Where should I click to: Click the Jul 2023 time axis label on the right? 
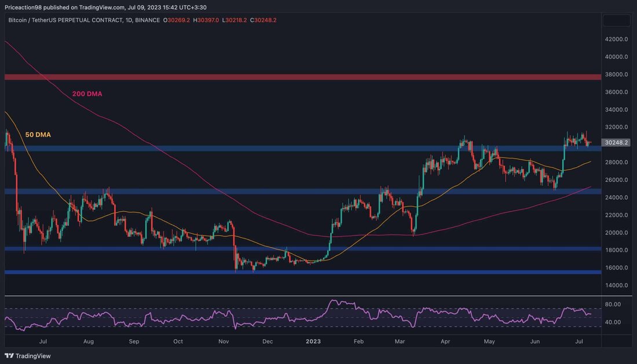579,341
